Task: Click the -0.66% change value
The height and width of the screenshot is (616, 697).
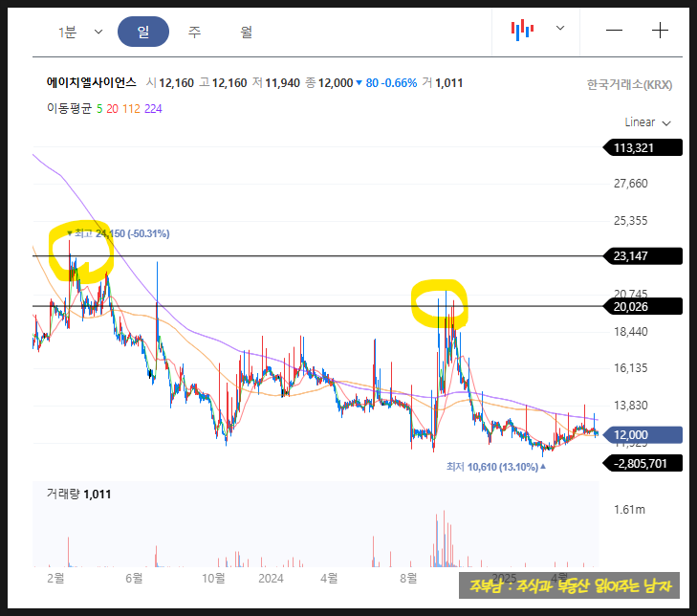Action: coord(399,82)
